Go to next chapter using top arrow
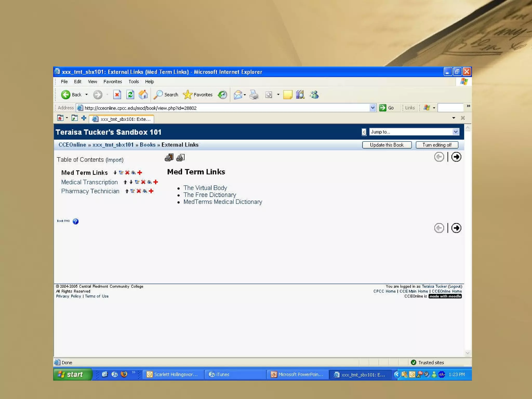 point(456,157)
